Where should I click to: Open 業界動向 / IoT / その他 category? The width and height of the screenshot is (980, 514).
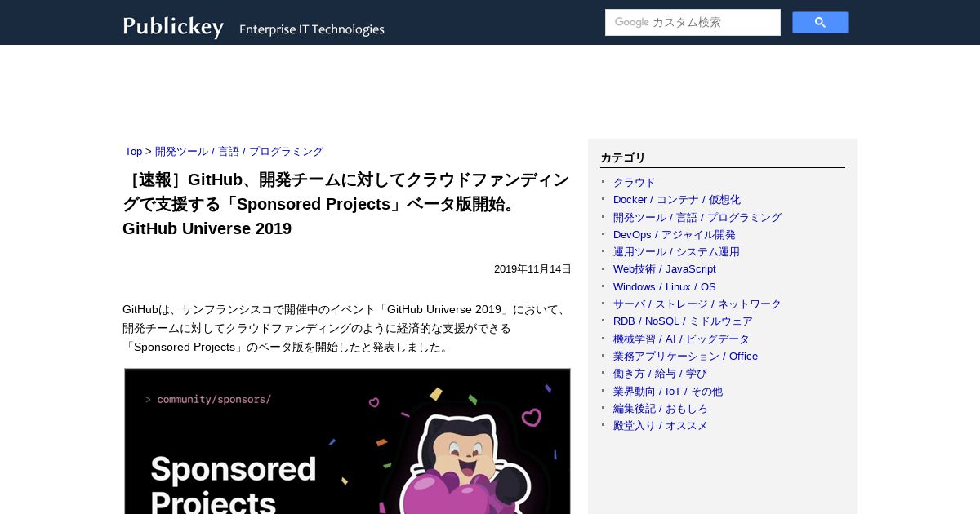coord(668,392)
